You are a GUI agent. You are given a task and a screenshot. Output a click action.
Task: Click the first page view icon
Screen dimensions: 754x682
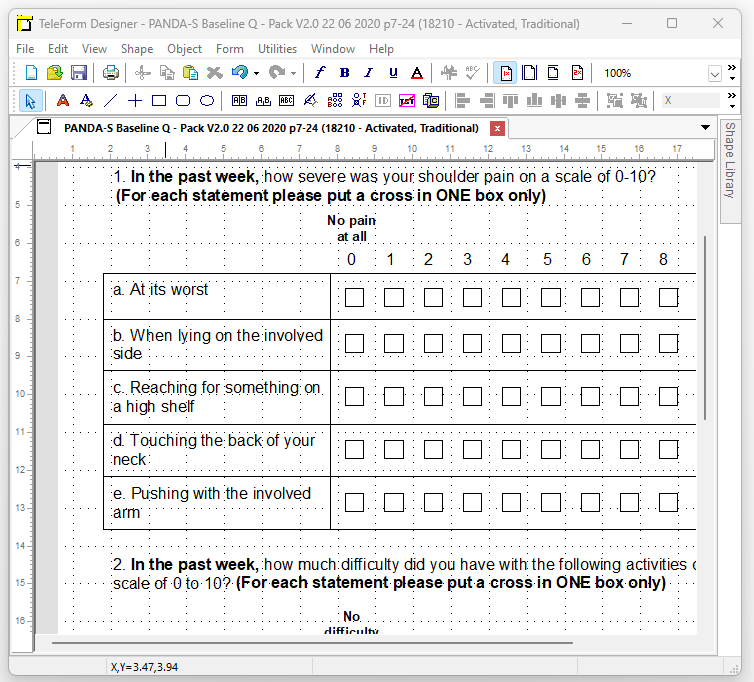click(x=506, y=73)
